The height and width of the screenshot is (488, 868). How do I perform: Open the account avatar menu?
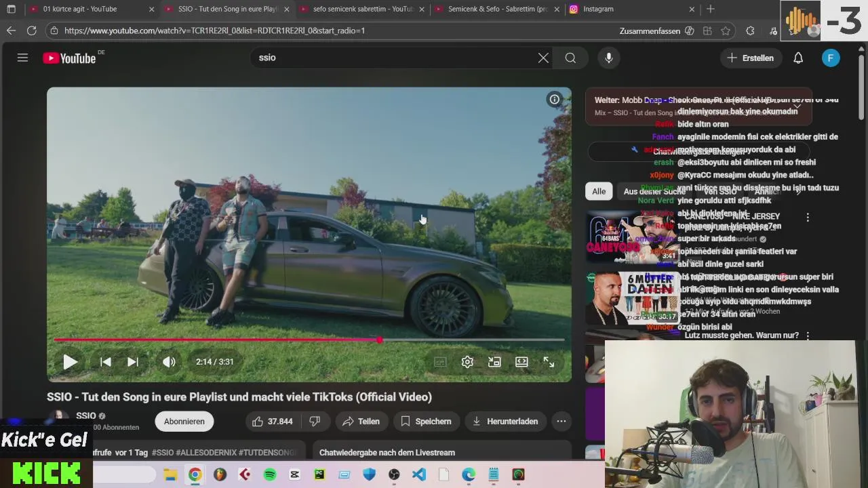(x=831, y=58)
